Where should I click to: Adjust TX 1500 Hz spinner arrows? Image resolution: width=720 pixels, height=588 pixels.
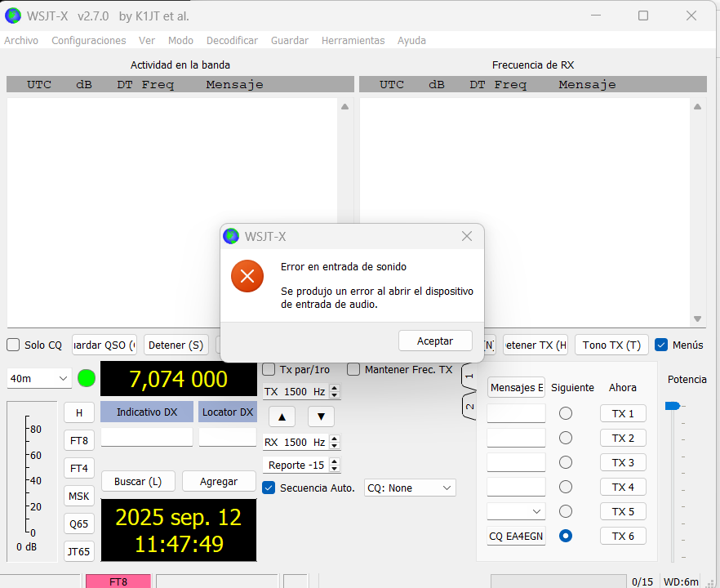click(335, 391)
